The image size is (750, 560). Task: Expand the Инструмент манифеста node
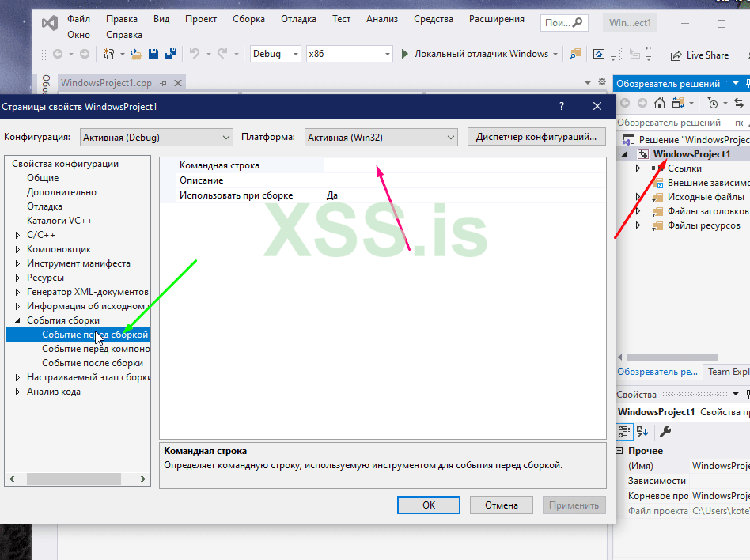coord(17,263)
